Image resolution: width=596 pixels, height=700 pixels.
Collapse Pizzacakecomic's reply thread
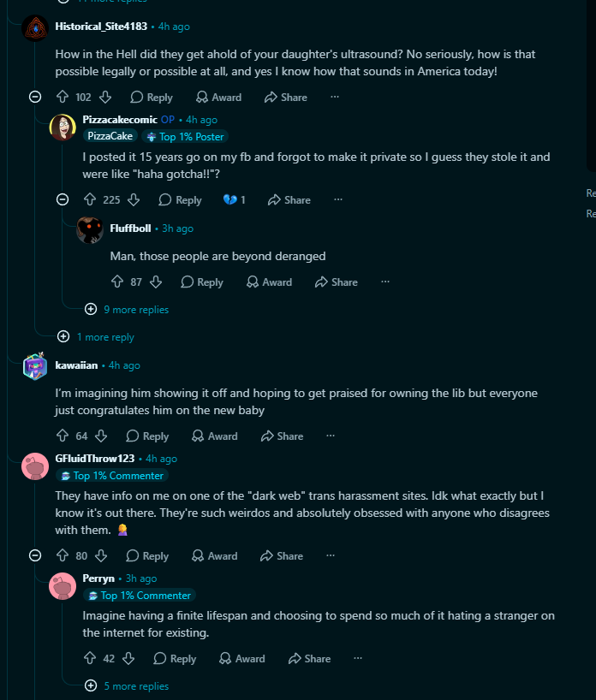63,199
